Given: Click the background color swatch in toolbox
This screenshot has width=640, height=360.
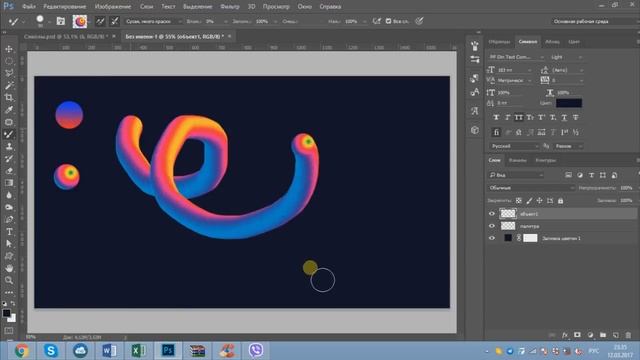Looking at the screenshot, I should (x=12, y=318).
